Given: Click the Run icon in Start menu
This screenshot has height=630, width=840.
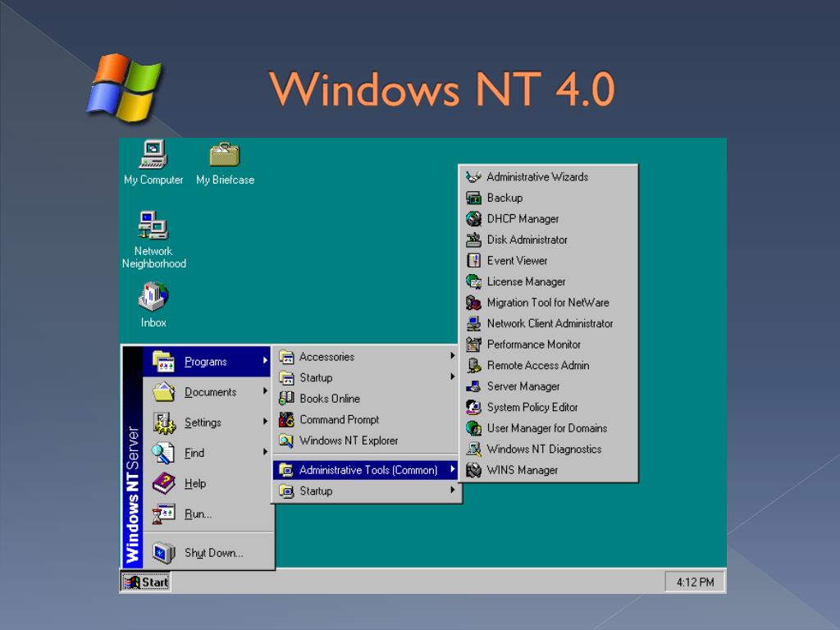Looking at the screenshot, I should [x=163, y=514].
